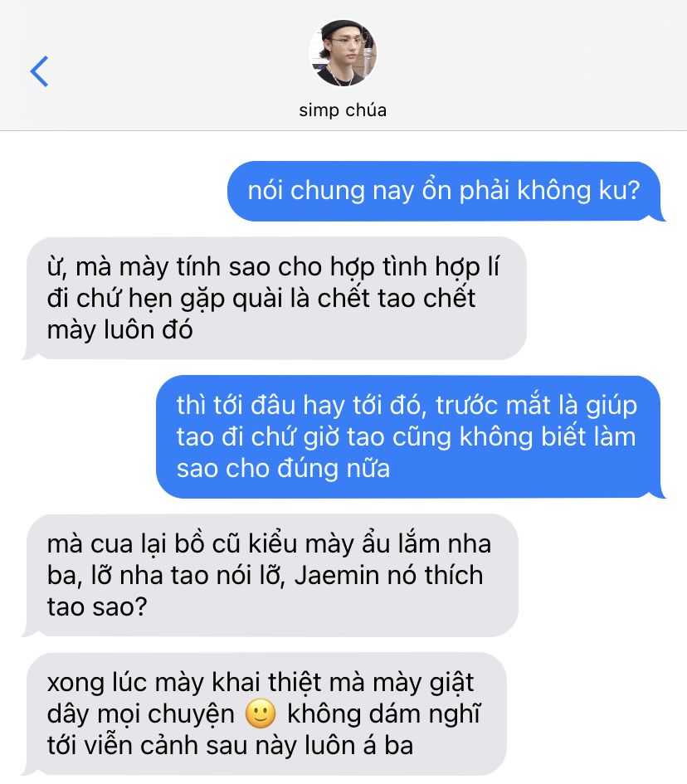Go back using the blue chevron

(39, 71)
